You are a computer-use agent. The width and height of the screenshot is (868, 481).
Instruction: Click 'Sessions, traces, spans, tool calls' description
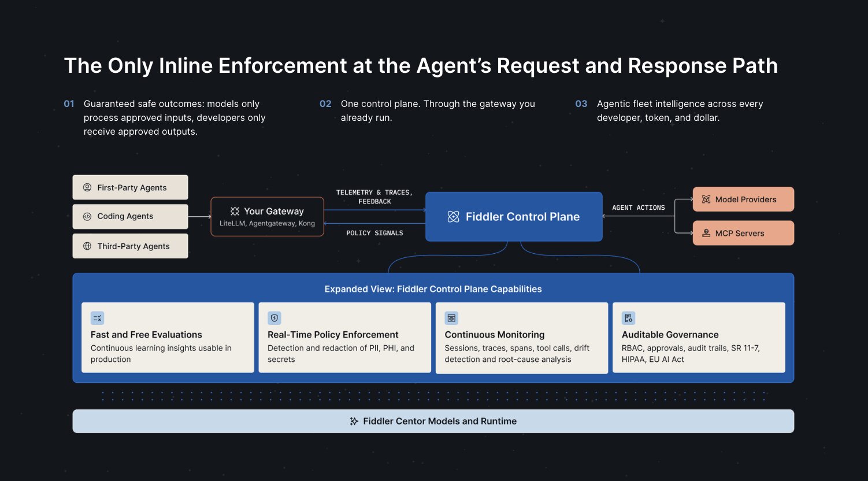[517, 354]
